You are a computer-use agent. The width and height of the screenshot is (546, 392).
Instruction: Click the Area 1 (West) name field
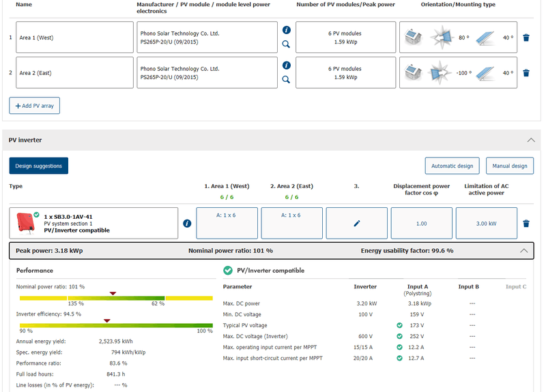(75, 37)
